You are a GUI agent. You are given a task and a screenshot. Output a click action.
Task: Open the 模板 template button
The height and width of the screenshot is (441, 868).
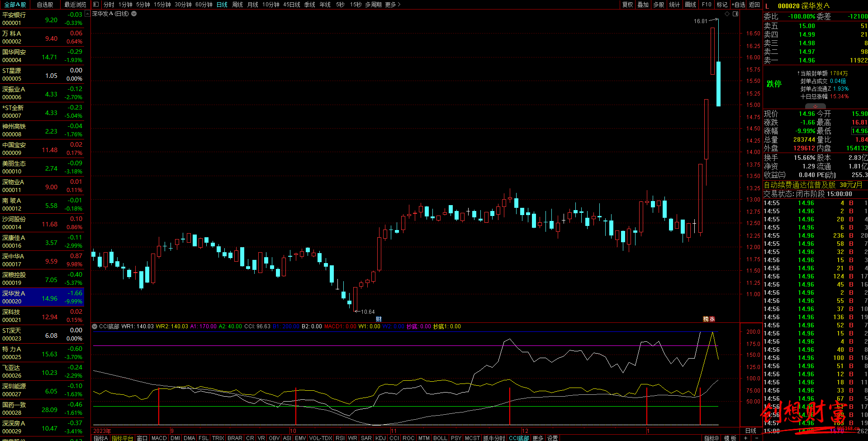click(730, 438)
